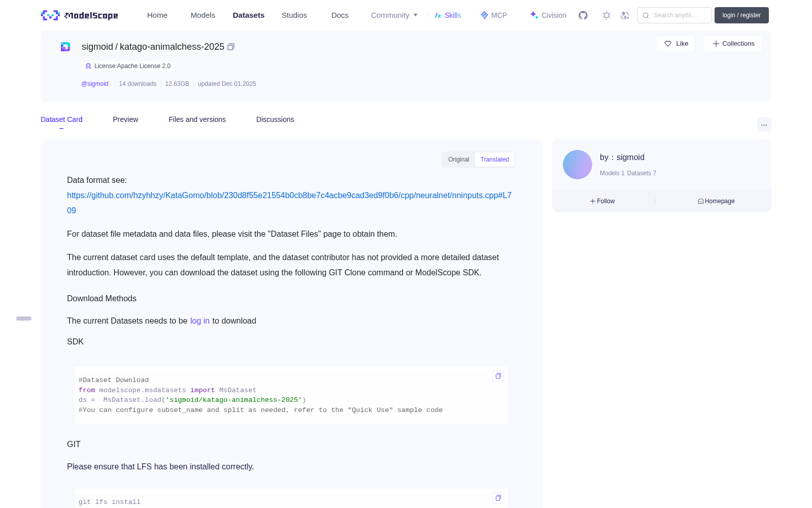Click the search magnifier icon
This screenshot has height=508, width=812.
pyautogui.click(x=646, y=15)
